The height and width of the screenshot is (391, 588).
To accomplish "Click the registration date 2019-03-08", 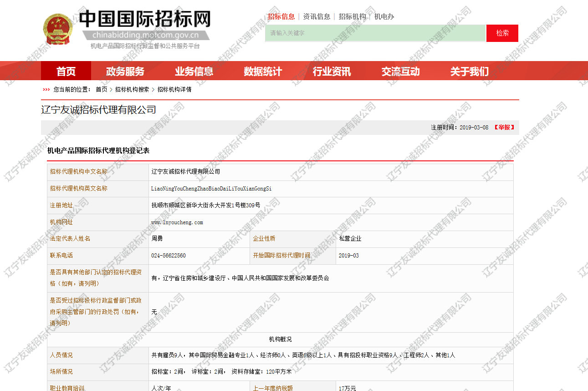I will click(474, 128).
